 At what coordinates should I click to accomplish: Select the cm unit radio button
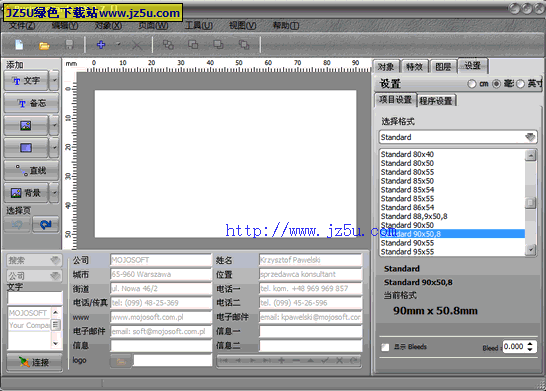[x=472, y=84]
